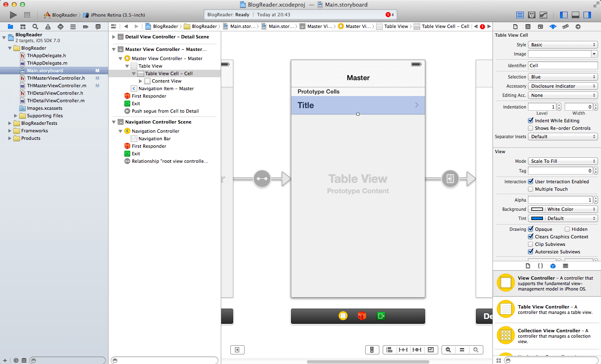Select the Attributes inspector tab
601x364 pixels.
click(x=553, y=27)
